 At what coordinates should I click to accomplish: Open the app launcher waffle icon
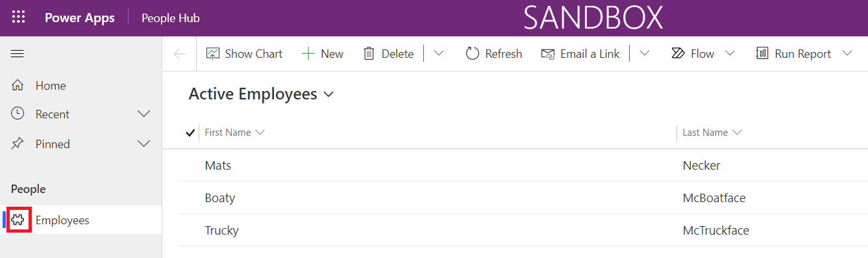pyautogui.click(x=18, y=18)
